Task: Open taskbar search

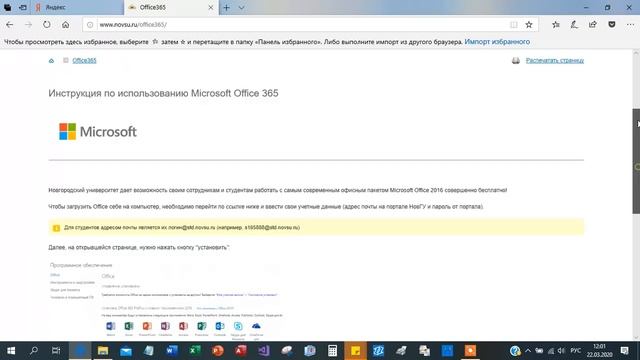Action: click(34, 351)
